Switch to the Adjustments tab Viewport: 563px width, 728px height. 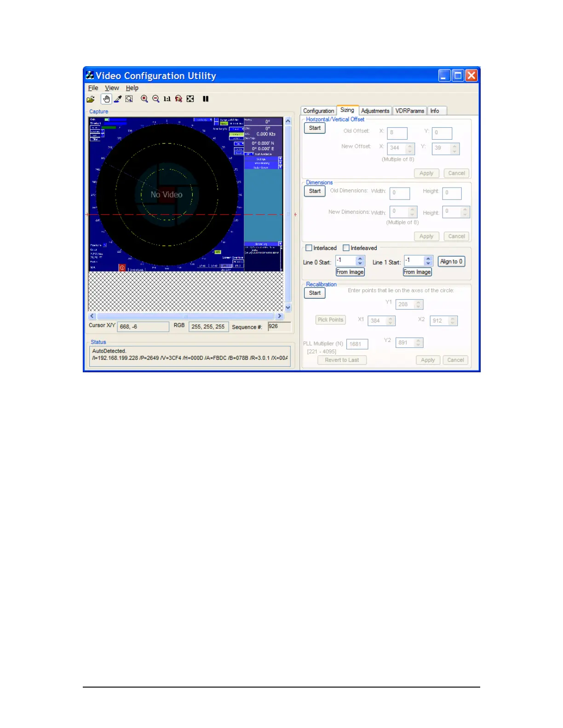(x=375, y=111)
